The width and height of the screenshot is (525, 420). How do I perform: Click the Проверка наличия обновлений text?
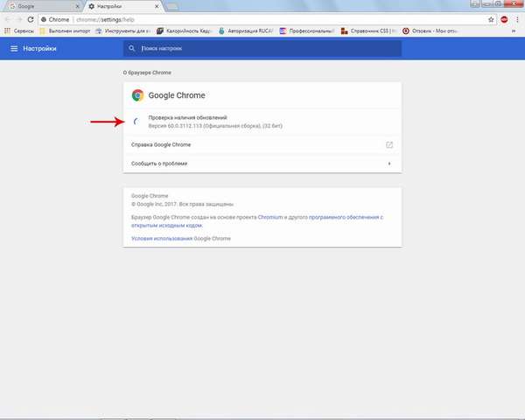187,117
